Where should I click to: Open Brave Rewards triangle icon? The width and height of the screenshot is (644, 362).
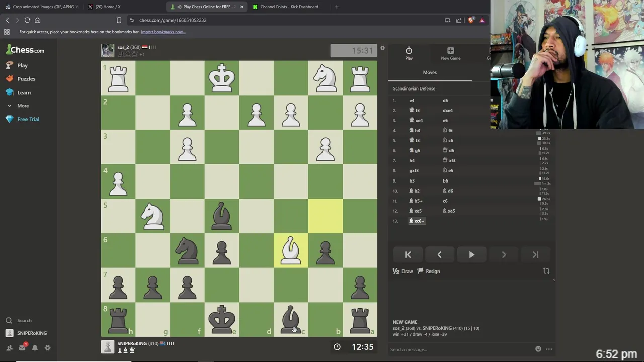tap(482, 20)
